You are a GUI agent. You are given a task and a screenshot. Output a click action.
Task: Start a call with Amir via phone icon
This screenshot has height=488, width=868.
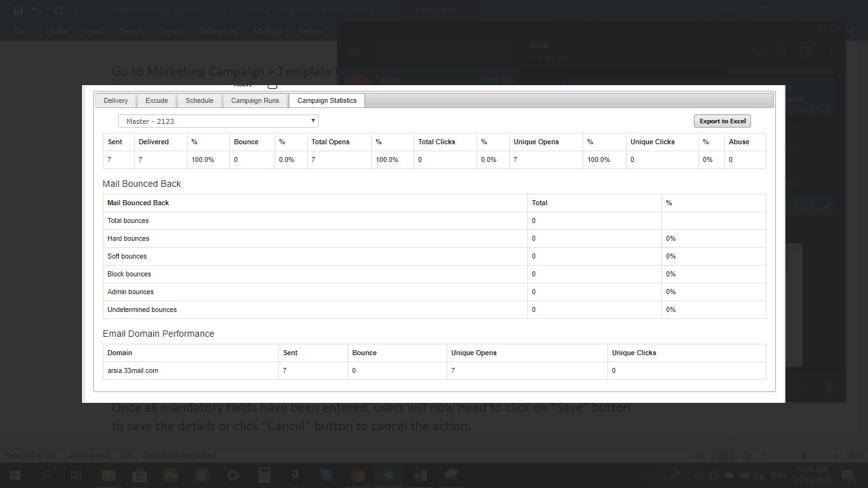(x=758, y=51)
